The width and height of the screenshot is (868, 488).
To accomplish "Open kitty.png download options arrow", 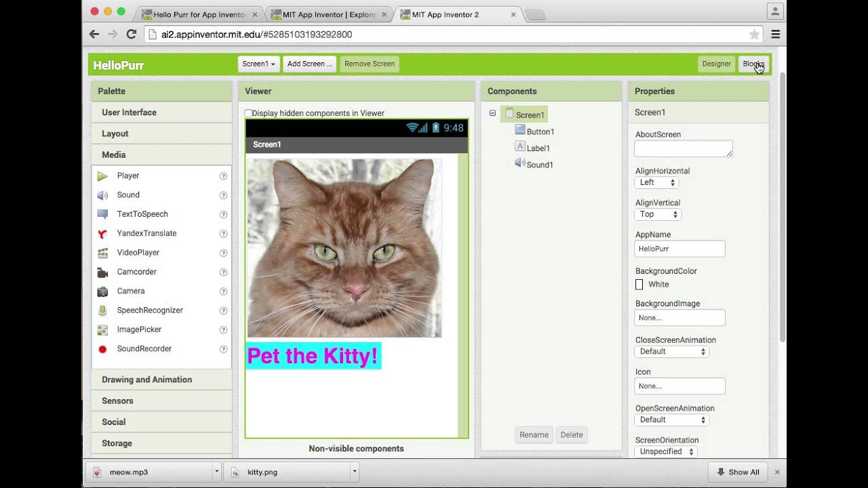I will [x=354, y=472].
